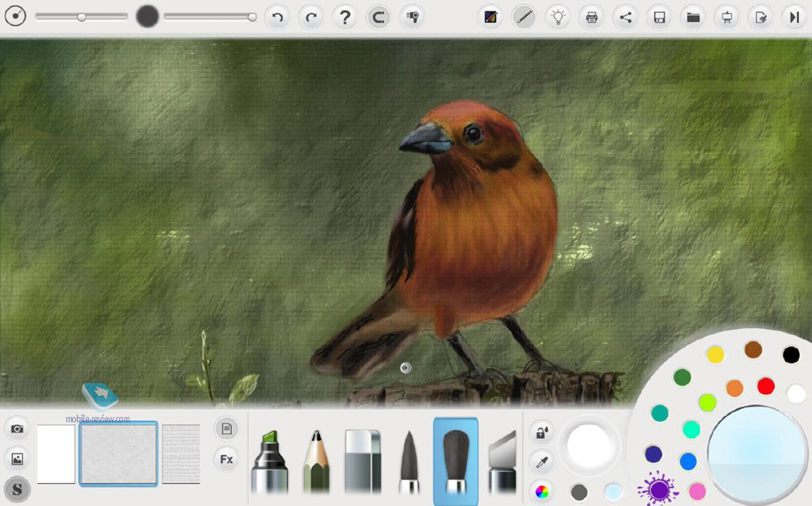Choose the selected gray textured paper

[119, 454]
